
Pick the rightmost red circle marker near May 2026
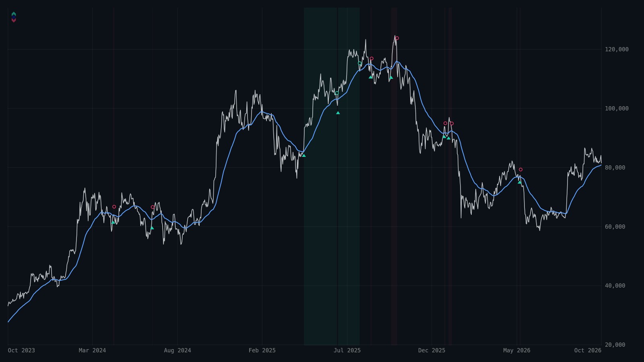tap(520, 170)
